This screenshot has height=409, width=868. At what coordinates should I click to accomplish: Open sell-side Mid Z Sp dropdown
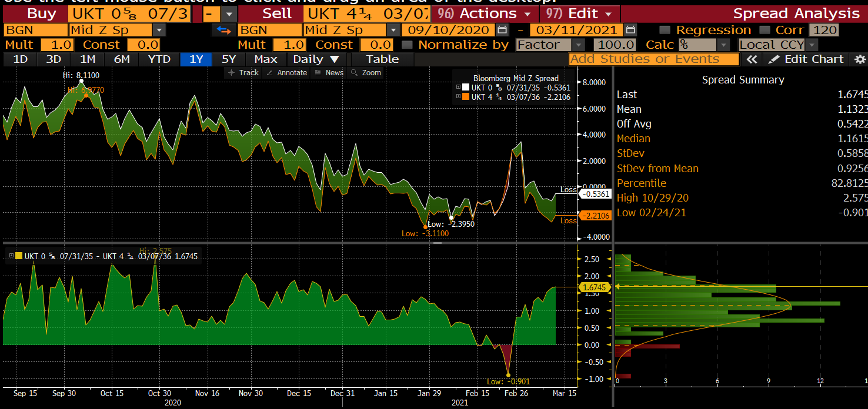393,30
